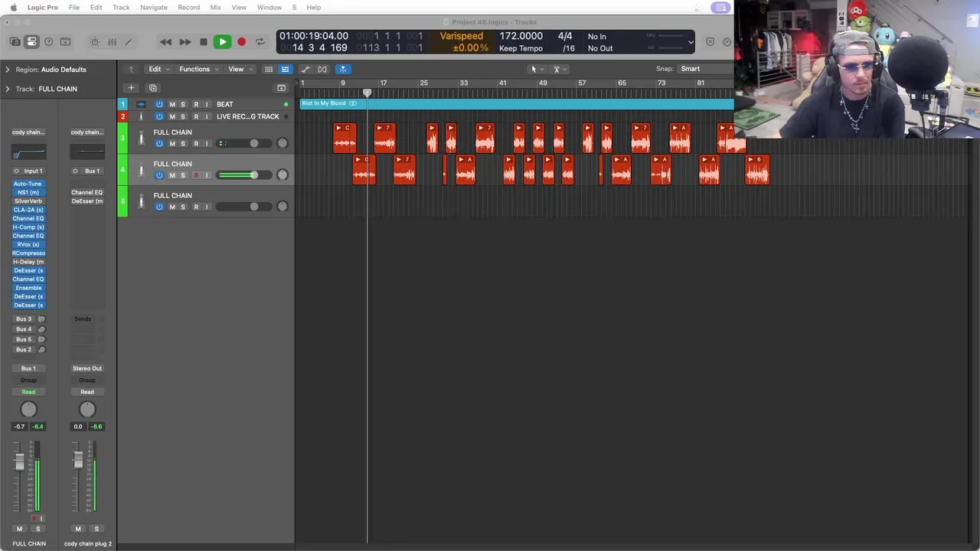Stop playback
This screenshot has width=980, height=551.
[x=203, y=42]
